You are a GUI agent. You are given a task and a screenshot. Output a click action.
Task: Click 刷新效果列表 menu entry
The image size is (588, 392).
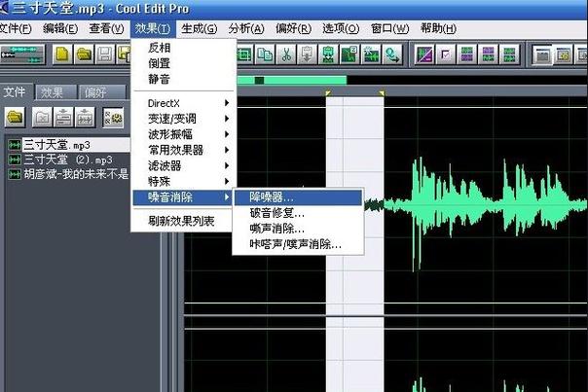point(181,221)
